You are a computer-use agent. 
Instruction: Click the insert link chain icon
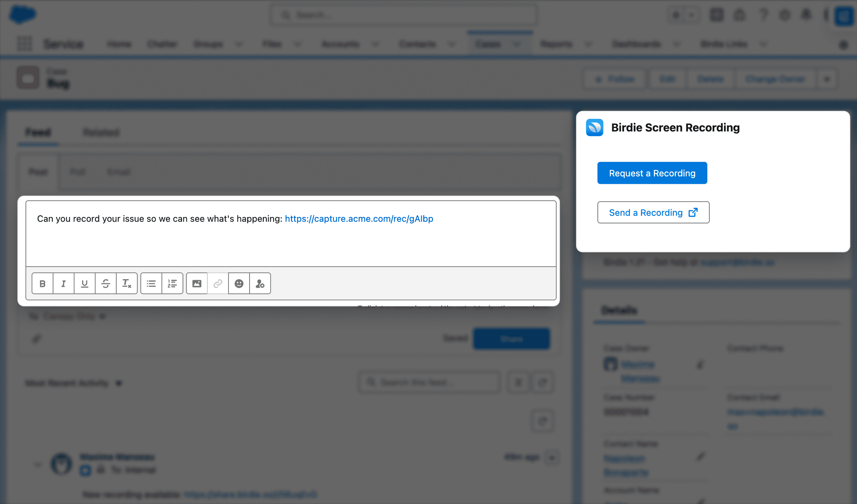(x=218, y=283)
